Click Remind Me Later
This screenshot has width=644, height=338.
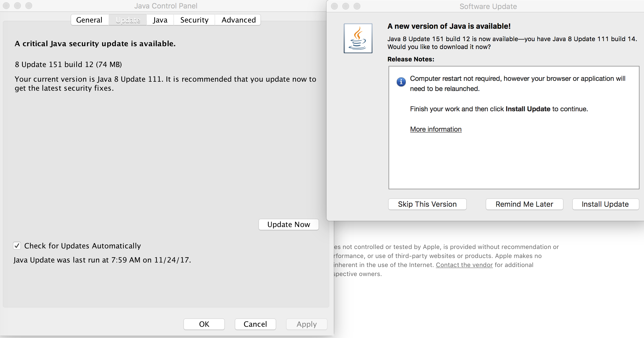coord(524,204)
